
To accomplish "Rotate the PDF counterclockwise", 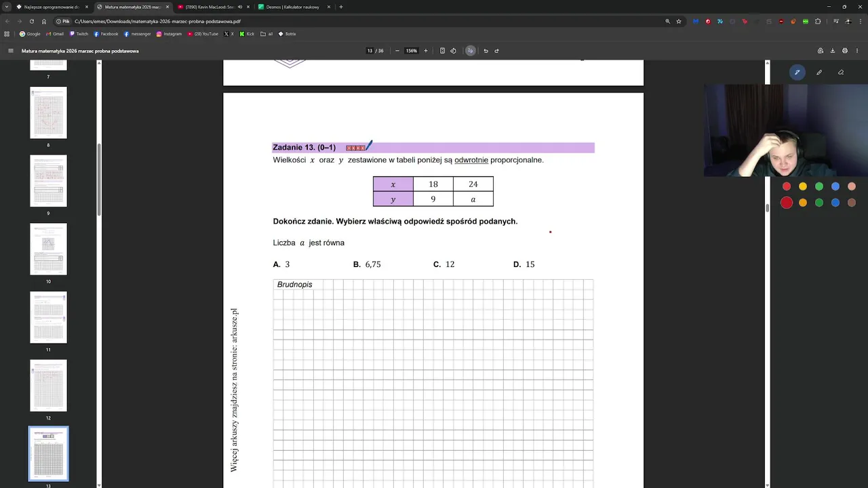I will point(454,51).
